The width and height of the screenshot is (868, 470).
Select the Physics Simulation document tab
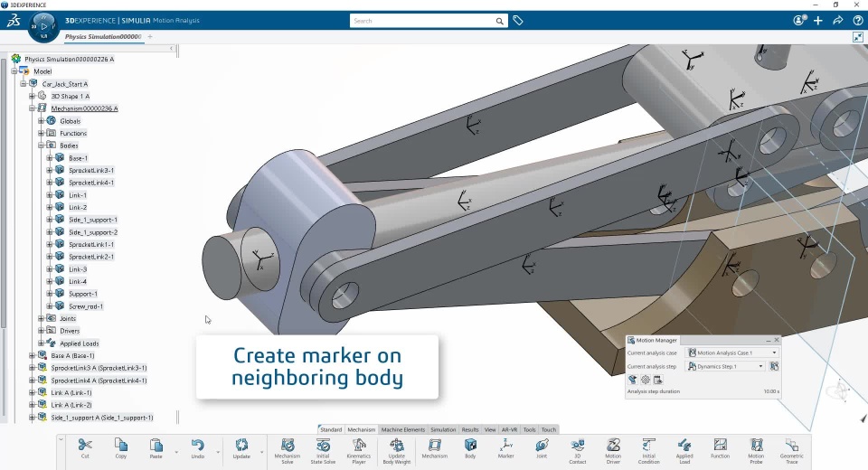coord(103,36)
